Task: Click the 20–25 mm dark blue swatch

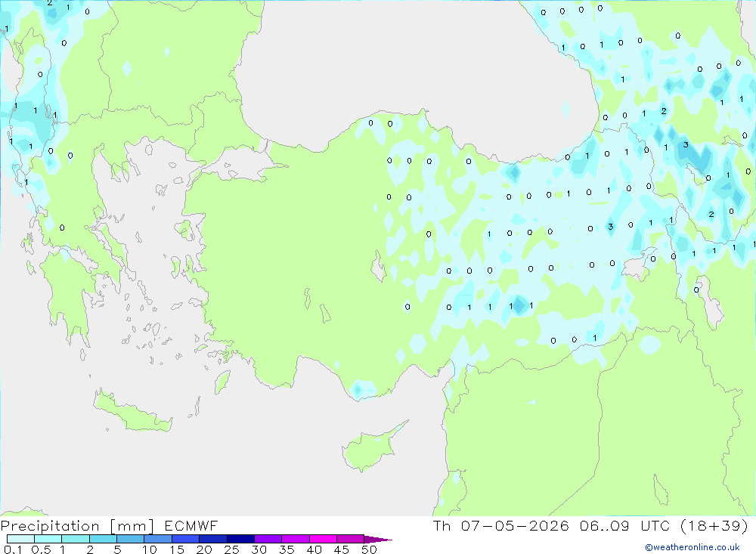Action: tap(213, 539)
